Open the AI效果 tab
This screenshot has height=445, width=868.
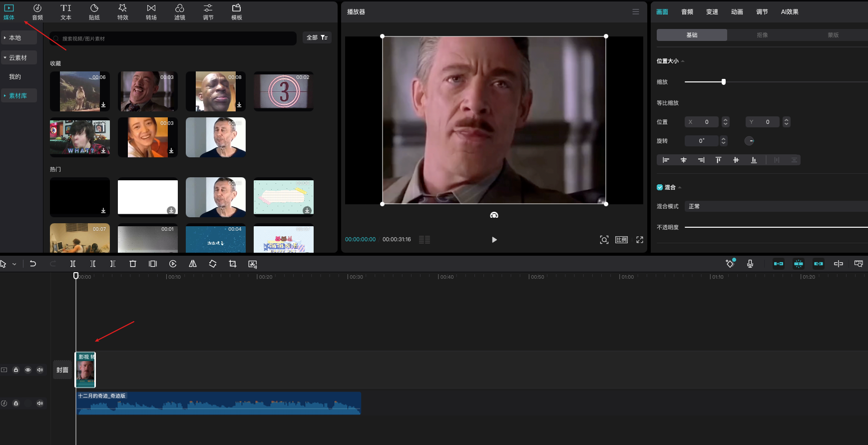coord(790,12)
